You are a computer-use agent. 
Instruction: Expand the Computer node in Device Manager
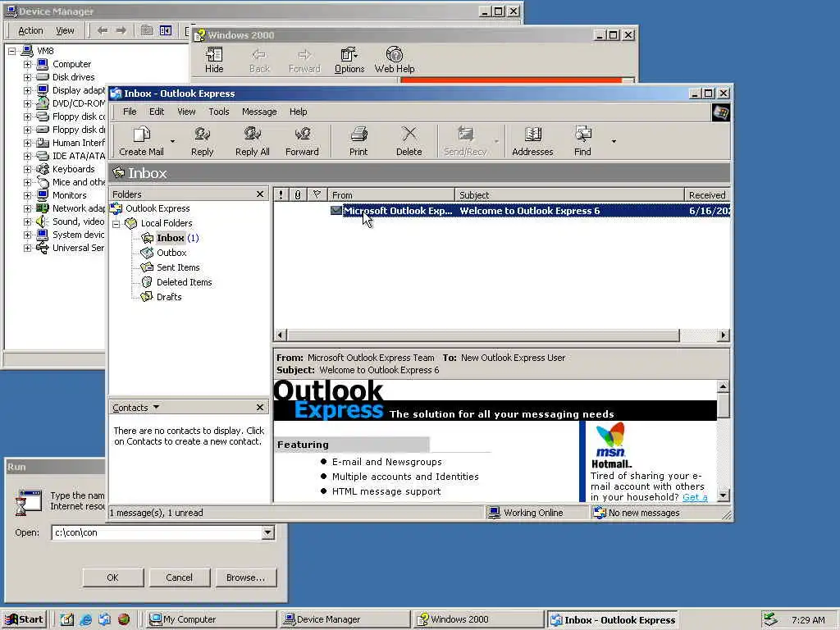pos(27,64)
